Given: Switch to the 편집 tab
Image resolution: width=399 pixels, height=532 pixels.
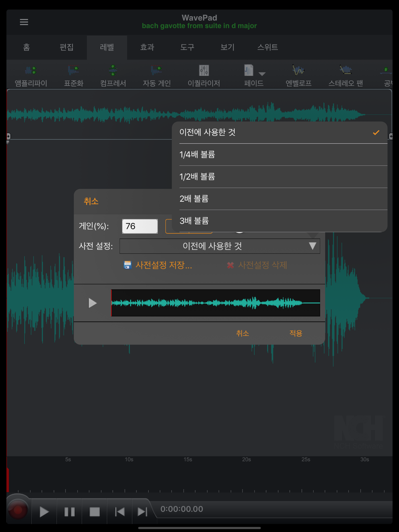Looking at the screenshot, I should 67,47.
